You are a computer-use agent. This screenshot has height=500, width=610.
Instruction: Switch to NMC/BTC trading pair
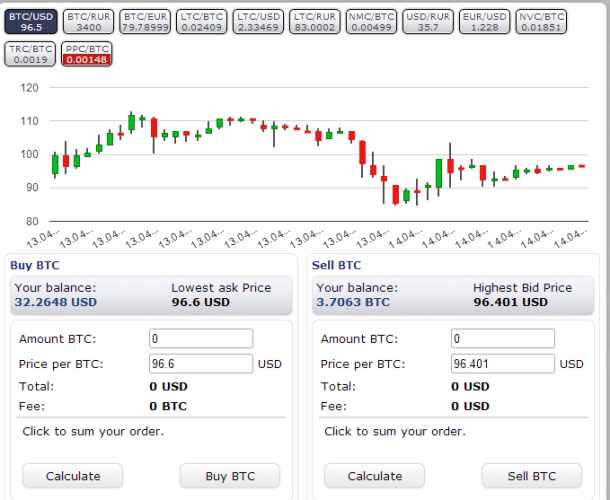[x=372, y=22]
